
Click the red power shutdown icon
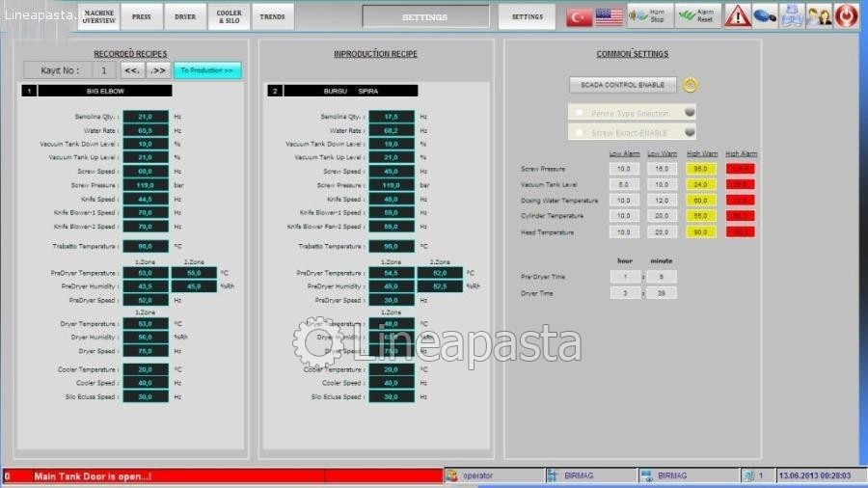pyautogui.click(x=846, y=16)
